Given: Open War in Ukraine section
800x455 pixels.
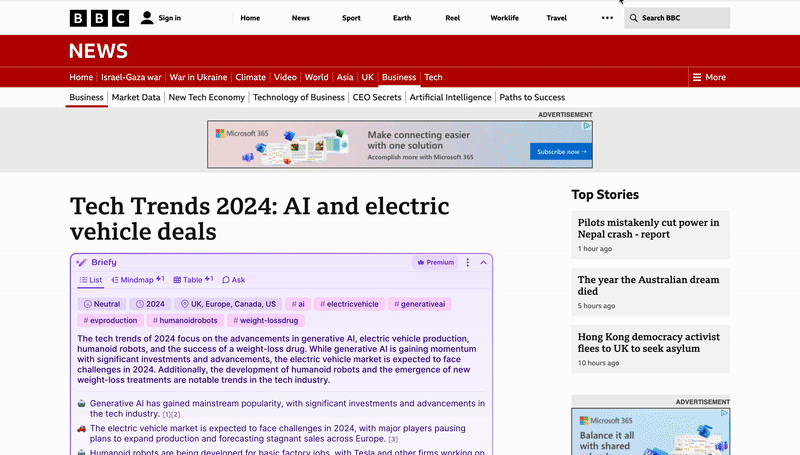Looking at the screenshot, I should coord(198,78).
